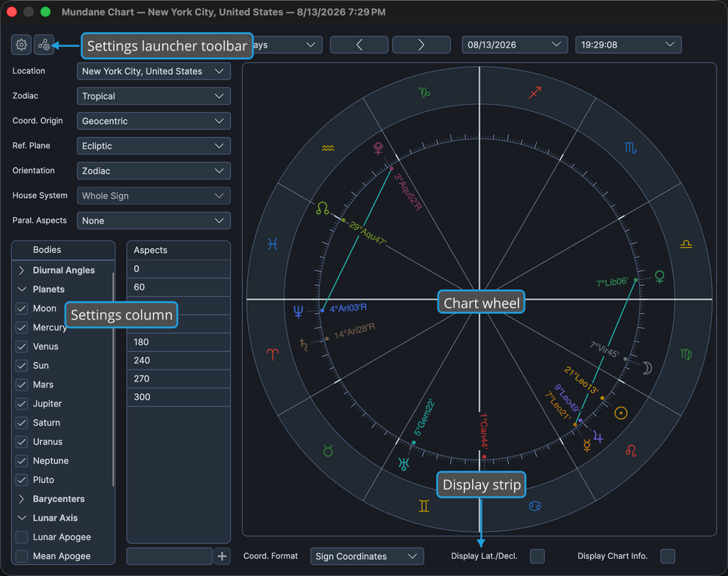Uncheck the Moon checkbox
The height and width of the screenshot is (576, 728).
(21, 309)
